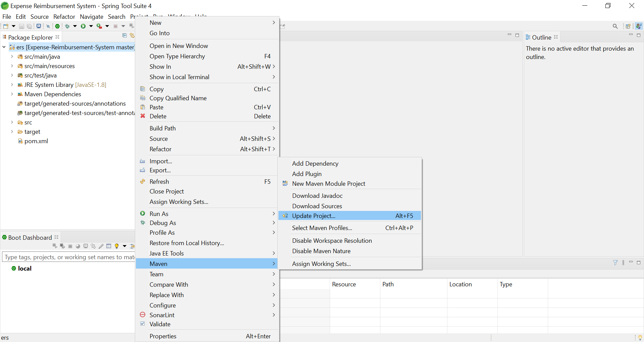Click Select Maven Profiles... menu entry
The height and width of the screenshot is (342, 644).
click(x=350, y=228)
